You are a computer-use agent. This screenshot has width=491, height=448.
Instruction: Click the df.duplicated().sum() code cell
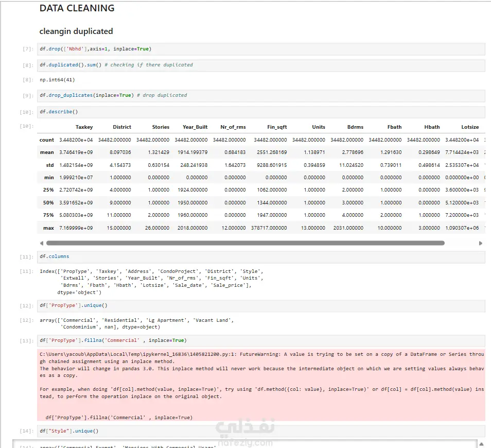coord(261,65)
